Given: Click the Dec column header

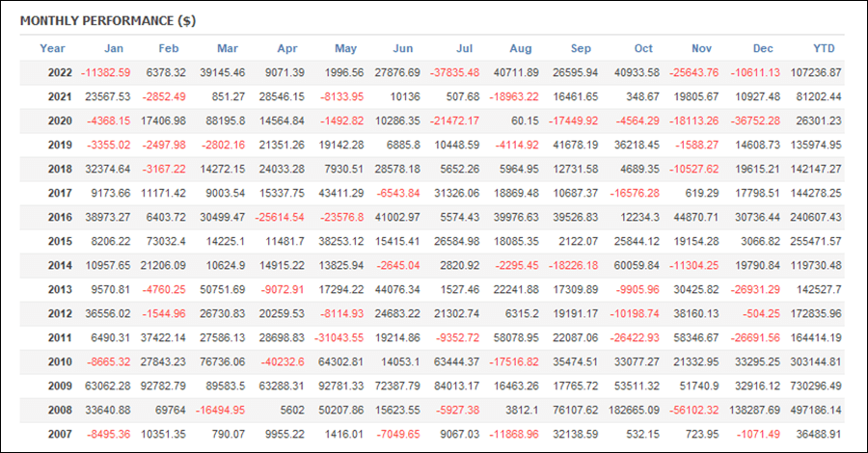Looking at the screenshot, I should pyautogui.click(x=763, y=49).
